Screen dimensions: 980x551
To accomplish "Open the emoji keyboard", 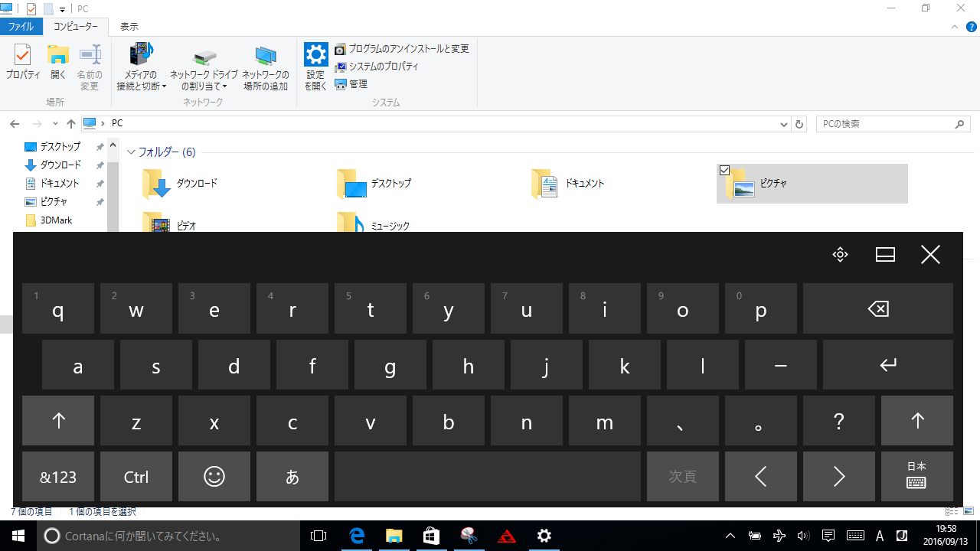I will 214,477.
